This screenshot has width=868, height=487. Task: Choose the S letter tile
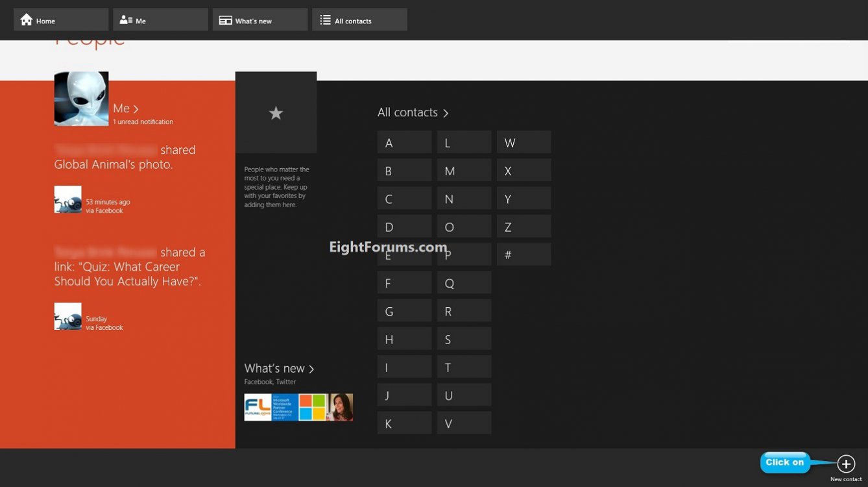[464, 338]
